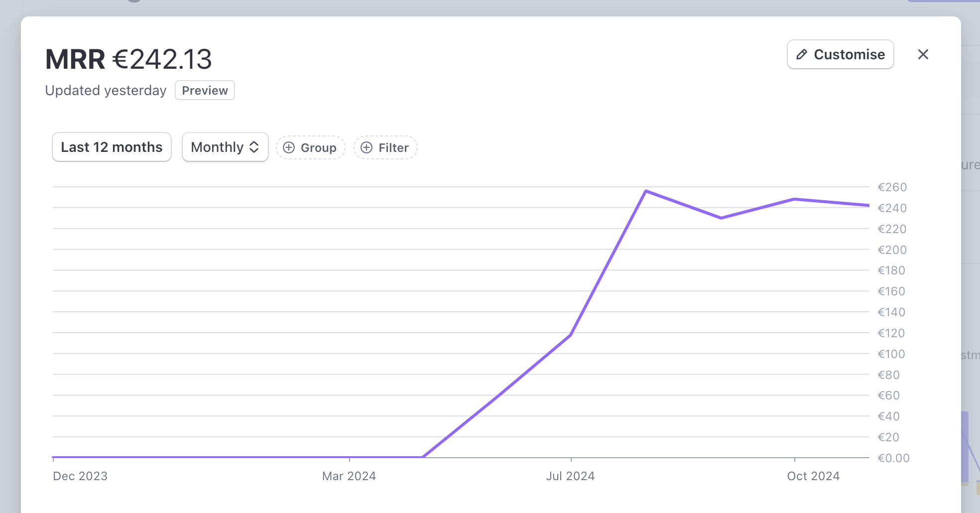Click the Customise button
The width and height of the screenshot is (980, 513).
click(840, 54)
